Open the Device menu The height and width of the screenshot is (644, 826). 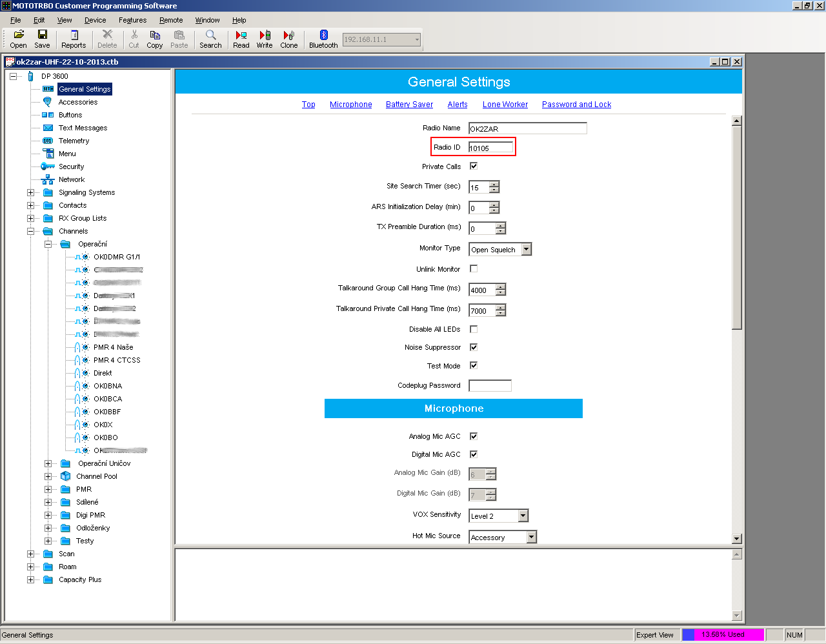pos(96,20)
